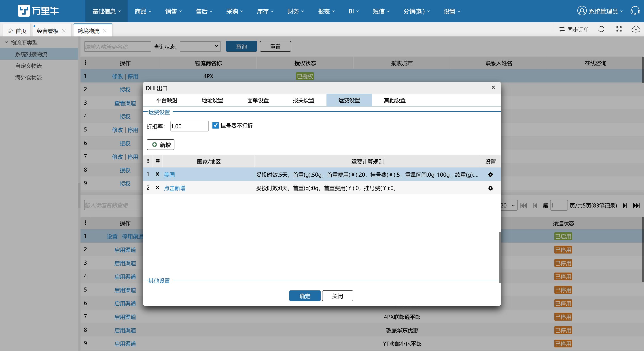The height and width of the screenshot is (351, 644).
Task: Switch to 地址设置 tab
Action: (x=212, y=100)
